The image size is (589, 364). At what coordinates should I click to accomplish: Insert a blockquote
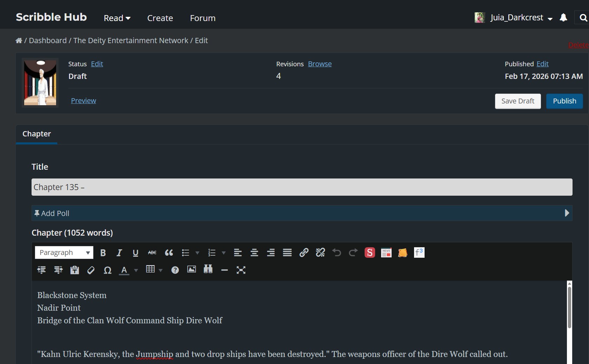[x=169, y=253]
